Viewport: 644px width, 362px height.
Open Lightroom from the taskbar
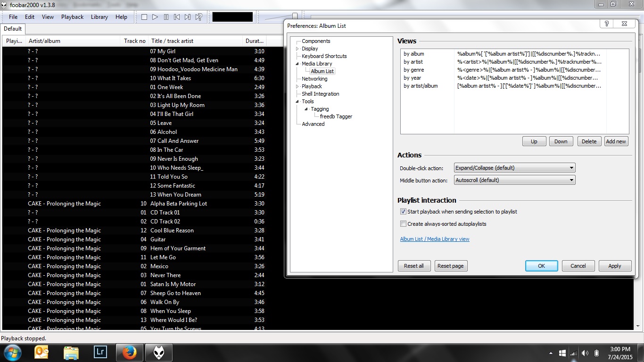coord(100,353)
